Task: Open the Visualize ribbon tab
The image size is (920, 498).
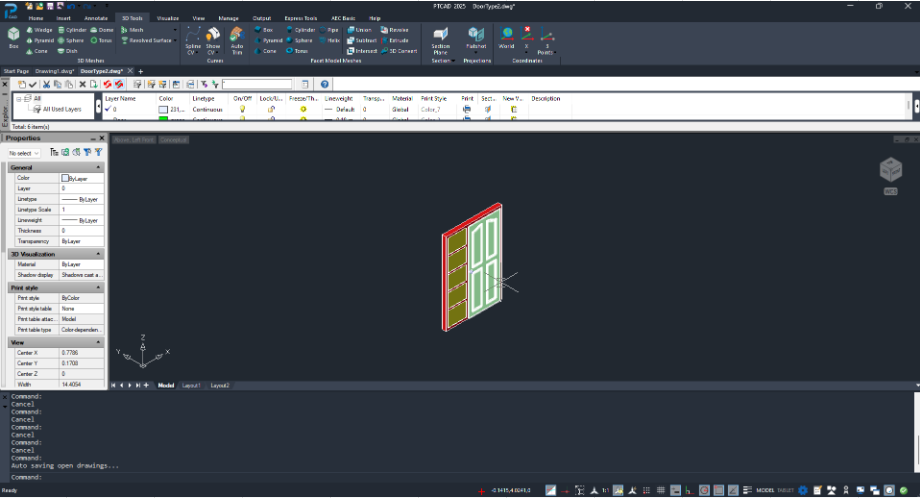Action: pos(167,18)
